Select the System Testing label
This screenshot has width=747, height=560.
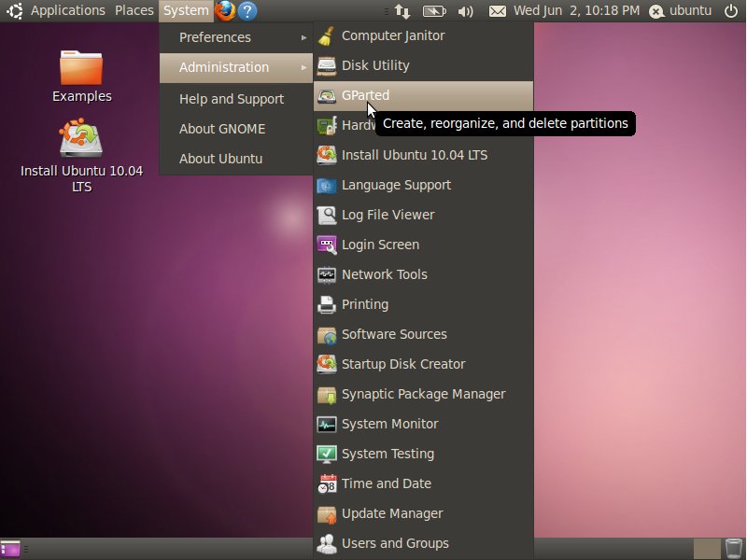pos(388,454)
